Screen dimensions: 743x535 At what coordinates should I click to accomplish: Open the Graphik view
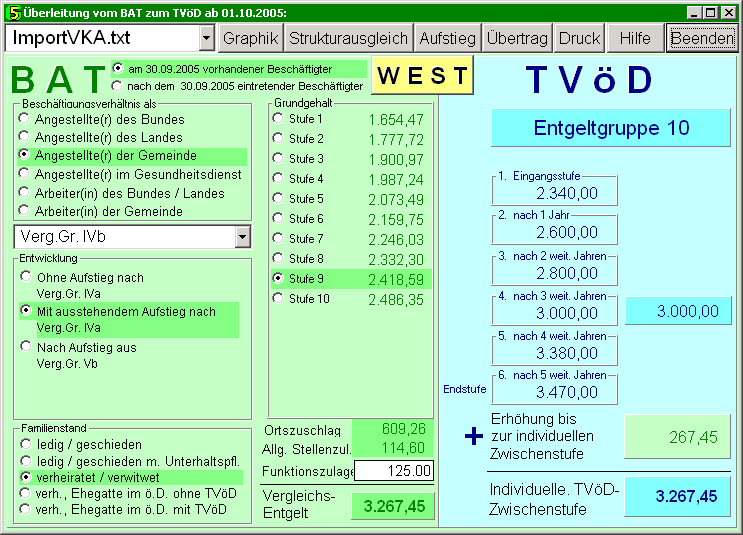point(251,38)
